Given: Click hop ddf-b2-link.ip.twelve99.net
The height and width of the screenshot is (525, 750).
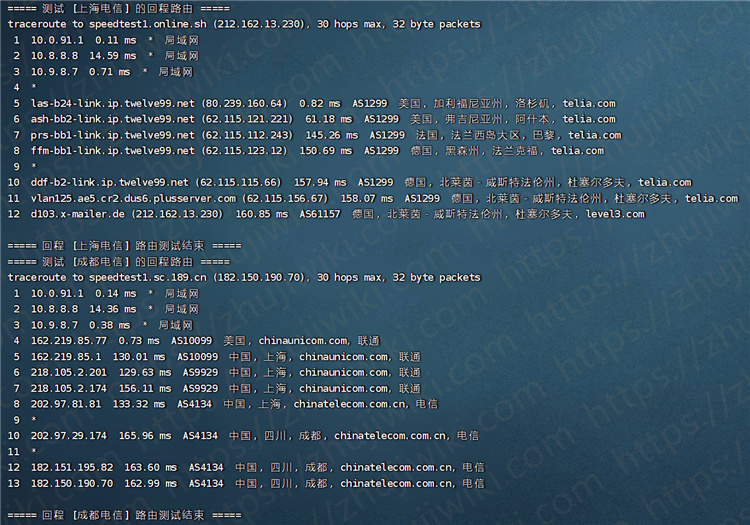Looking at the screenshot, I should pyautogui.click(x=110, y=182).
